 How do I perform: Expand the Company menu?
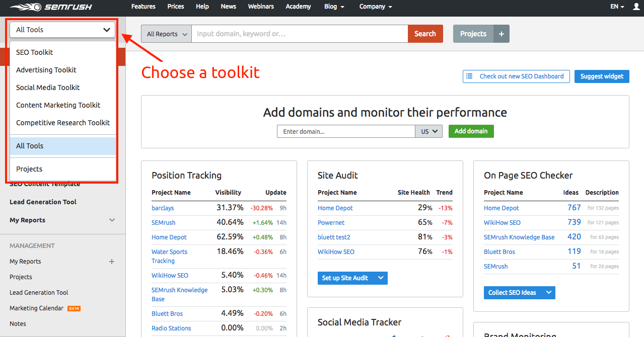point(376,7)
